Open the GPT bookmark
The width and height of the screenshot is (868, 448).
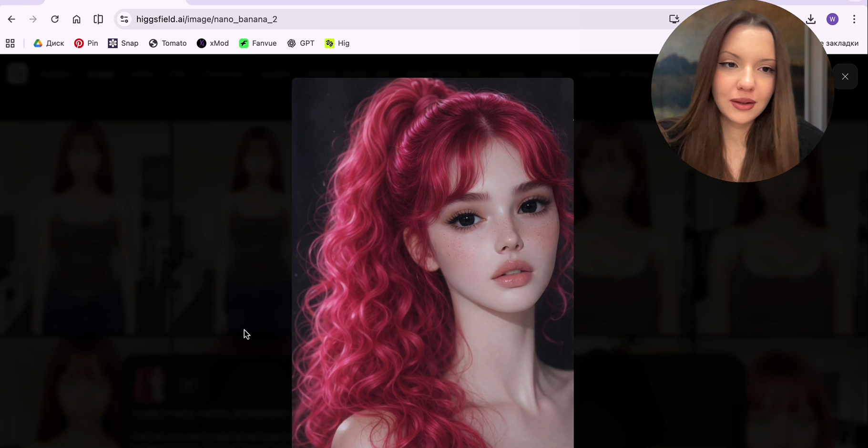coord(301,43)
